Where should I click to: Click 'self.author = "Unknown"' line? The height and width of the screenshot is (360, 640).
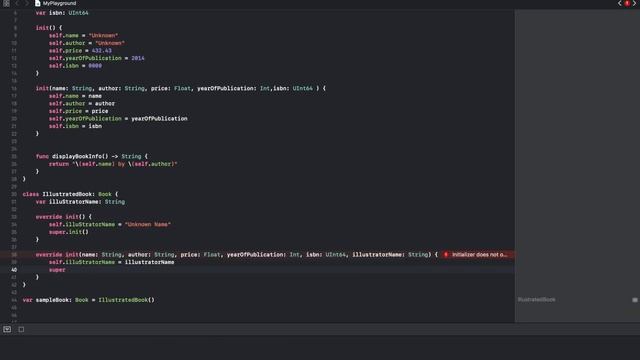87,43
